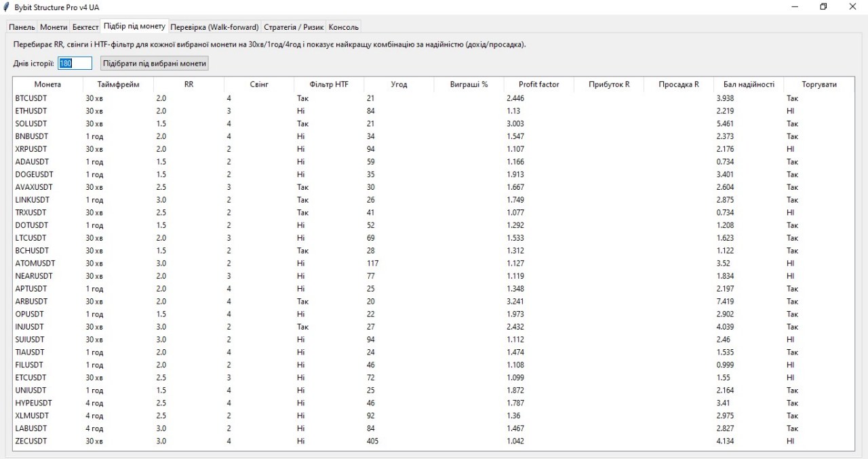Image resolution: width=868 pixels, height=459 pixels.
Task: Close the Bybit Structure Pro window
Action: [x=853, y=7]
